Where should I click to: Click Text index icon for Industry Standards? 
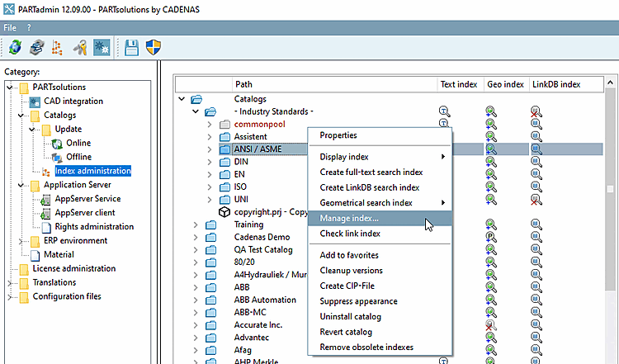pos(445,111)
